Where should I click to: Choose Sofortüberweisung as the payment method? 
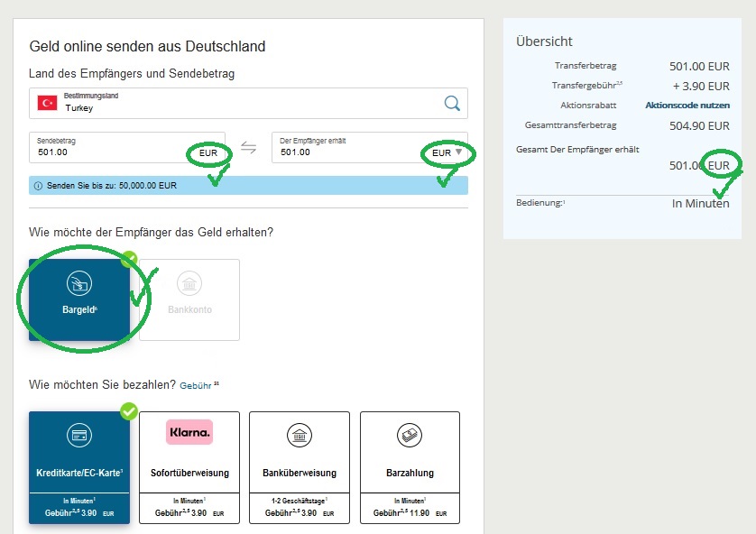pyautogui.click(x=189, y=467)
